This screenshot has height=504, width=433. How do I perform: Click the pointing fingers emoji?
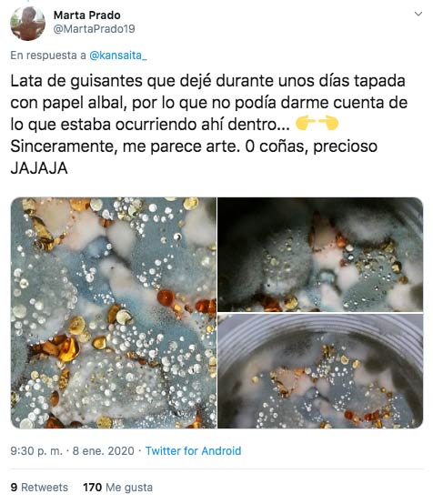(317, 124)
